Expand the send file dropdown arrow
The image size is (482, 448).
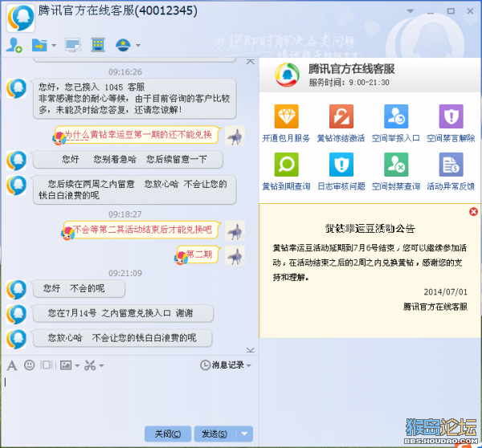54,45
